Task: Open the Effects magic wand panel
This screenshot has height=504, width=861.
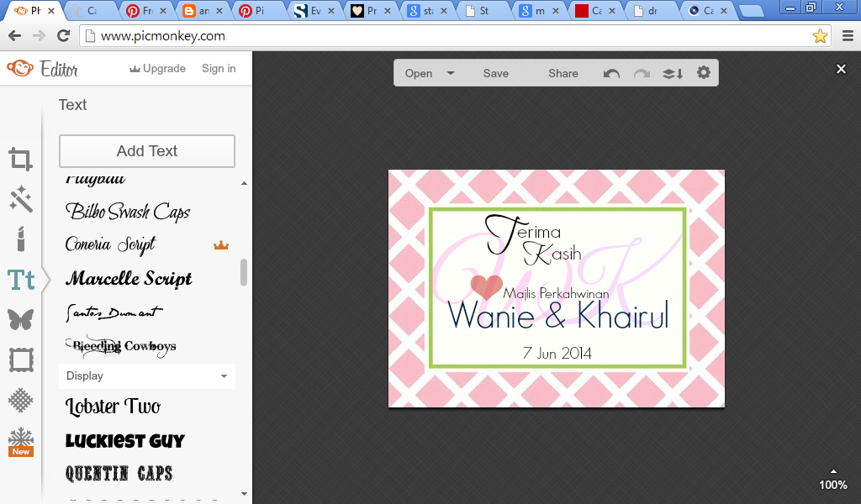Action: pos(21,199)
